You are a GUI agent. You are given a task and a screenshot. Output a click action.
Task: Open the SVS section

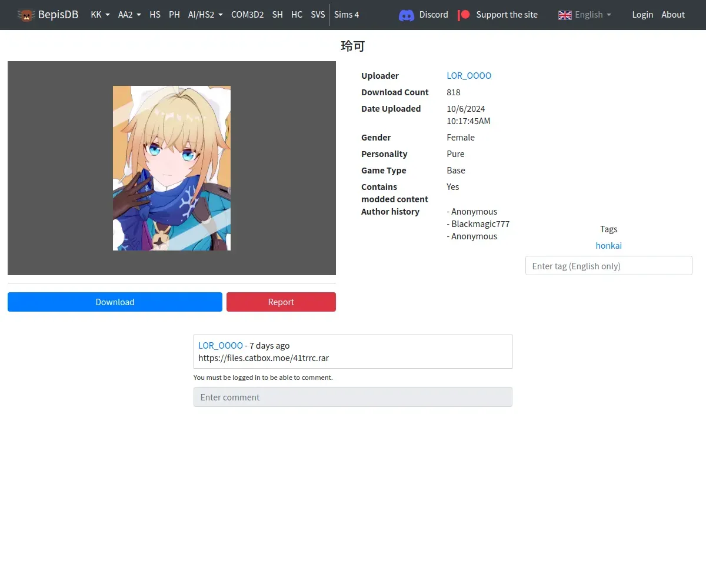(318, 15)
